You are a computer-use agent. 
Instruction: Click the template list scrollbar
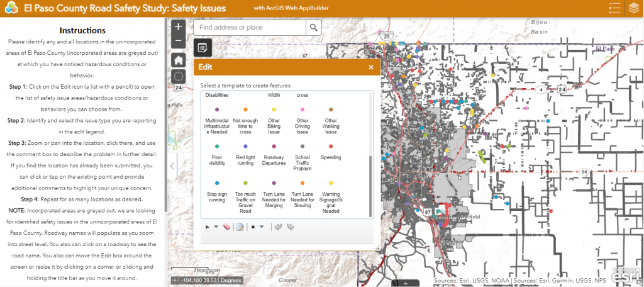pyautogui.click(x=370, y=186)
